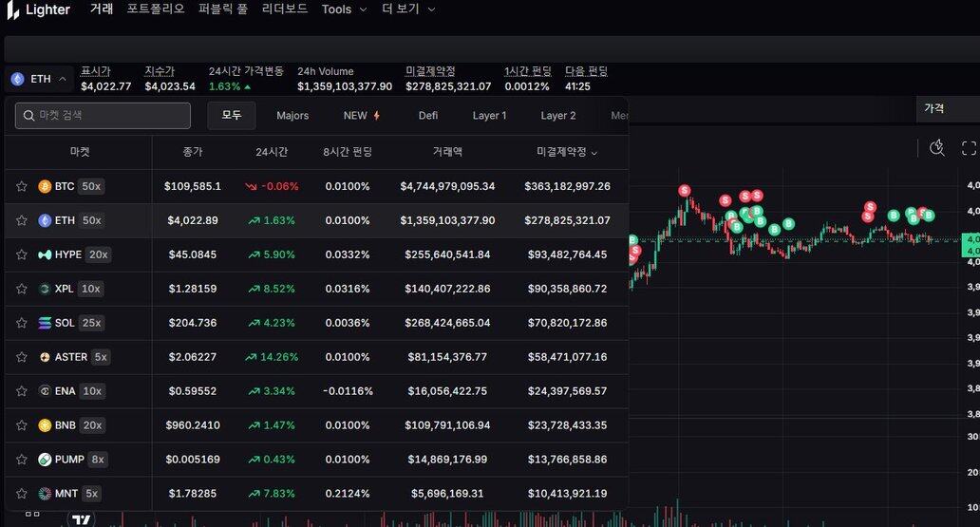
Task: Open the 리더보드 nav item
Action: click(285, 9)
